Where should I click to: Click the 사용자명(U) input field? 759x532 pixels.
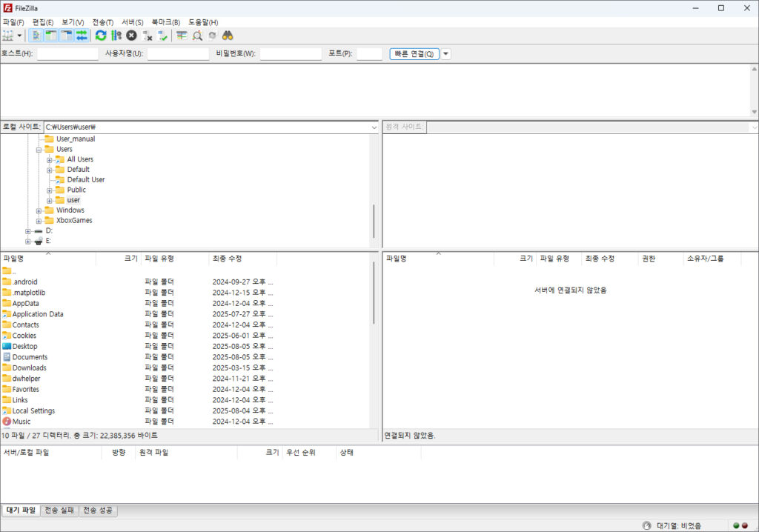(x=178, y=54)
